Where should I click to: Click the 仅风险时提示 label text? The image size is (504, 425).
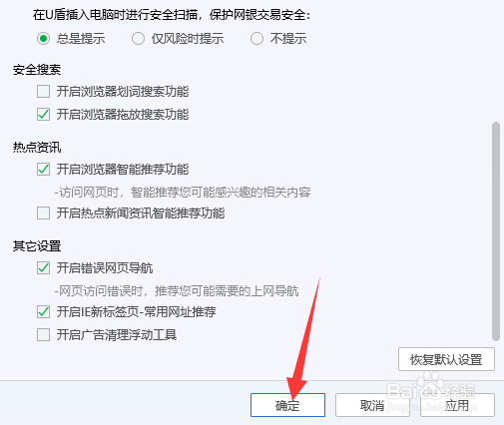(188, 39)
